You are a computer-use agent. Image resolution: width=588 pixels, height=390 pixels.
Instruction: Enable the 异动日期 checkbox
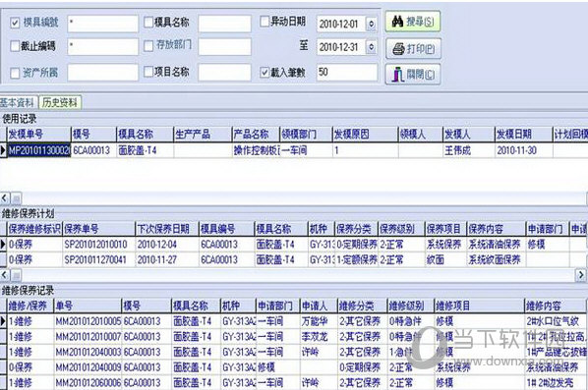(265, 22)
